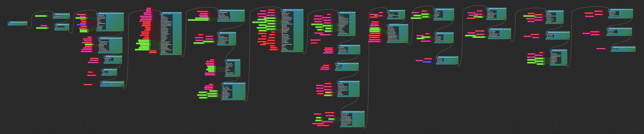
Task: Select blue input chip feeding default_environment_composition_compute_pass
Action: (x=82, y=25)
